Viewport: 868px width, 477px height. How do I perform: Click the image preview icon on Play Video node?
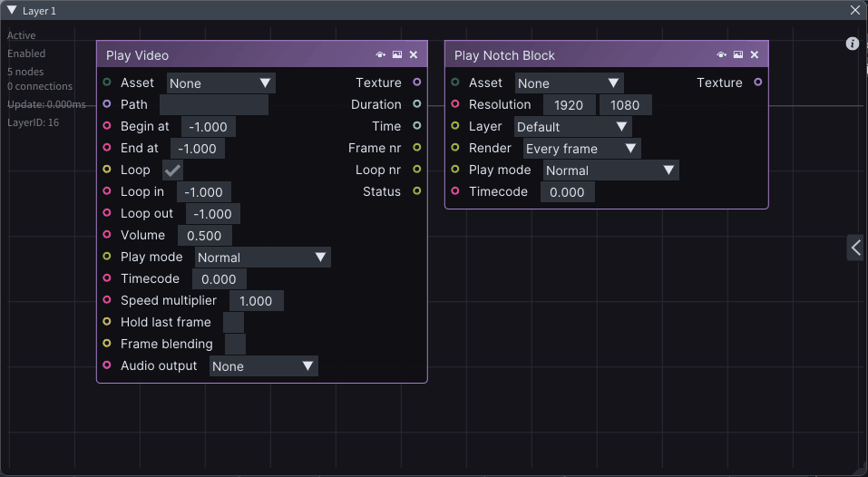[x=397, y=54]
